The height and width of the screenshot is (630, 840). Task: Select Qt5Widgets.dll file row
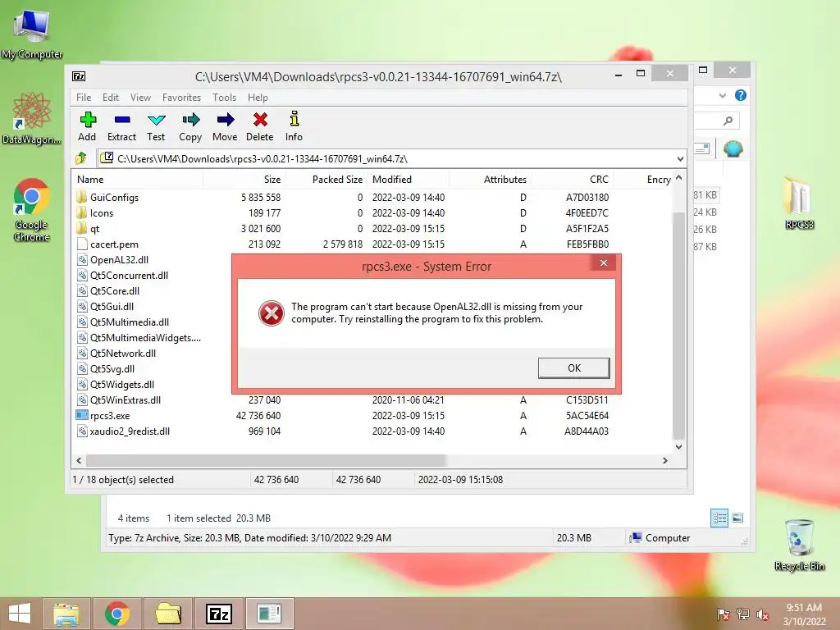pyautogui.click(x=116, y=384)
